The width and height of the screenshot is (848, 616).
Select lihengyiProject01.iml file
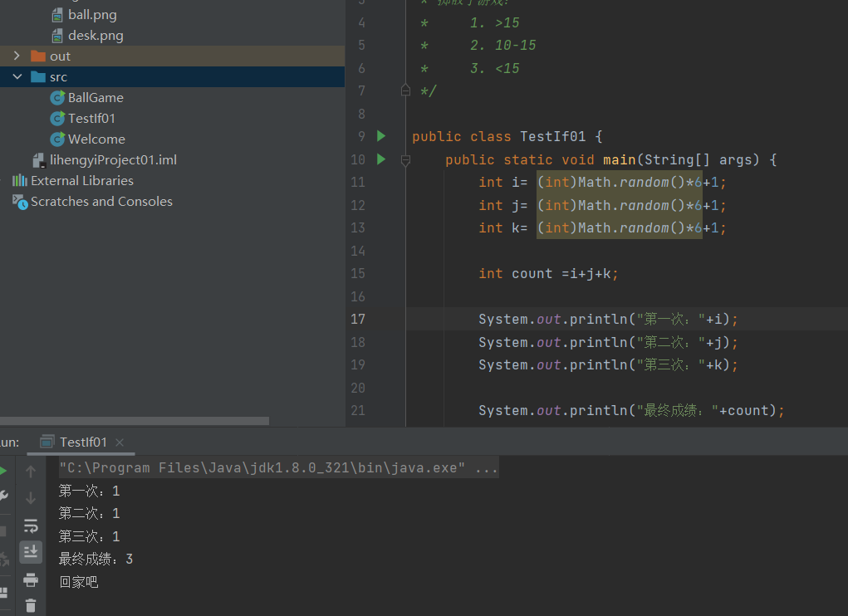pos(113,160)
